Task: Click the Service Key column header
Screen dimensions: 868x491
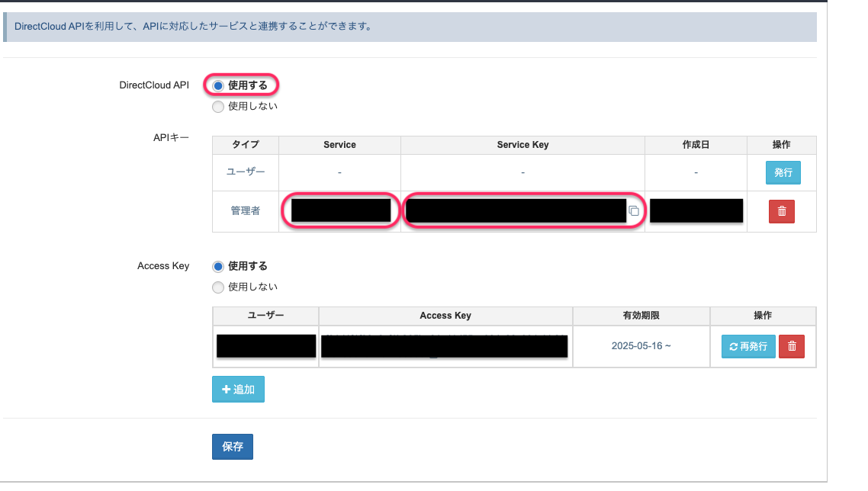Action: (x=522, y=145)
